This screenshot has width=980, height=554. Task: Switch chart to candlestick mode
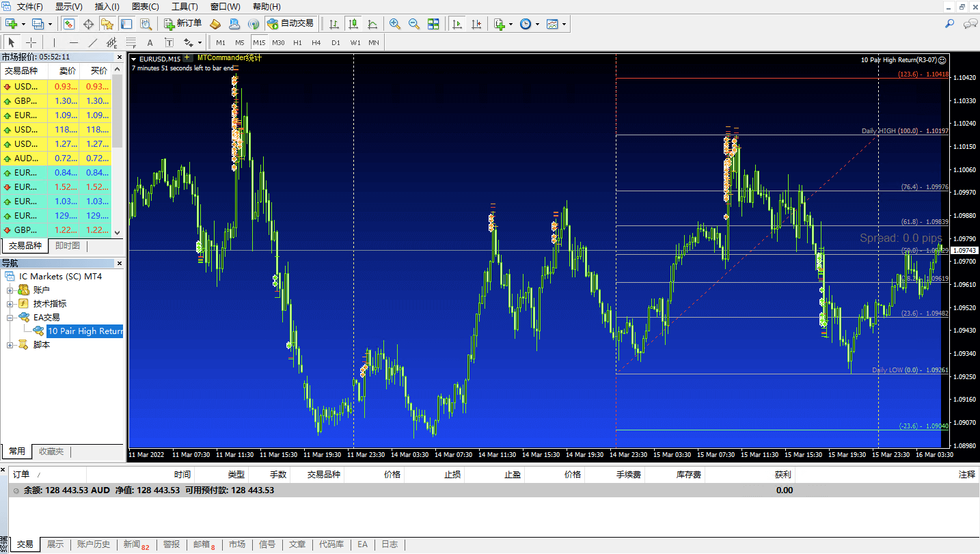coord(353,24)
